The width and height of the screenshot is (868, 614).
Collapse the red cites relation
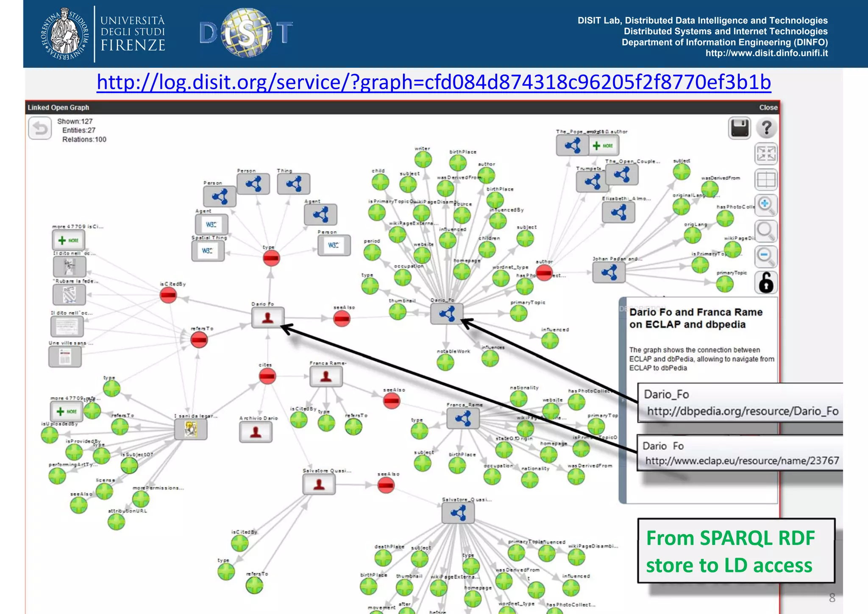pos(267,376)
